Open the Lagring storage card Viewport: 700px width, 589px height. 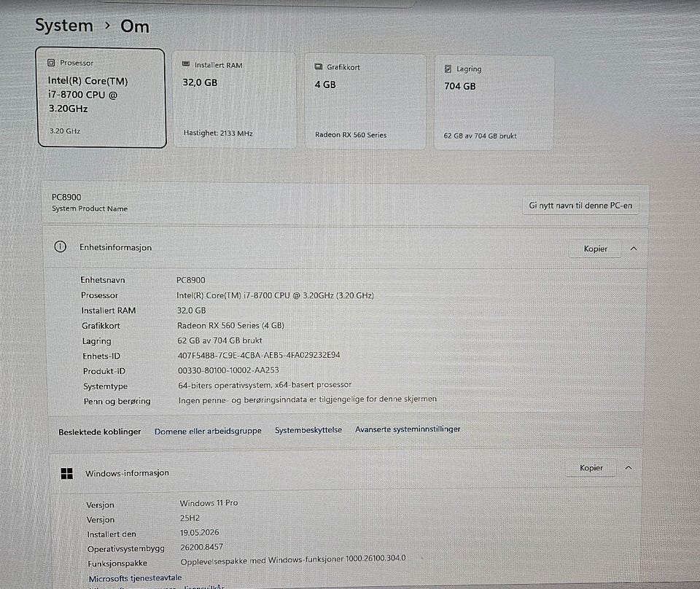pos(494,103)
